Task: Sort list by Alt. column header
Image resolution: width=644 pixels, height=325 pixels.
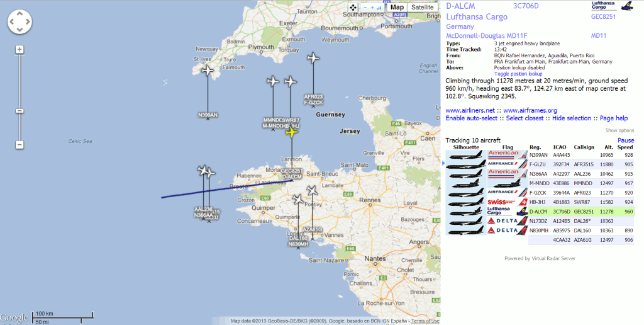Action: click(x=609, y=147)
